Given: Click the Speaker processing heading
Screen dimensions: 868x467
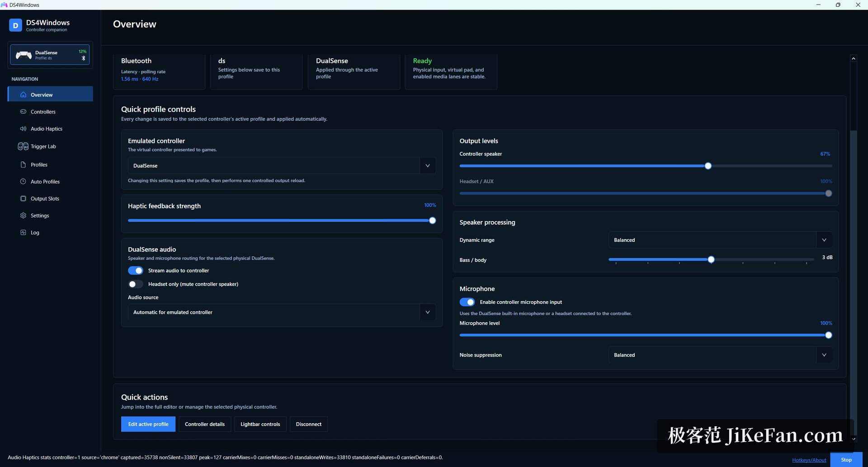Looking at the screenshot, I should (x=487, y=222).
